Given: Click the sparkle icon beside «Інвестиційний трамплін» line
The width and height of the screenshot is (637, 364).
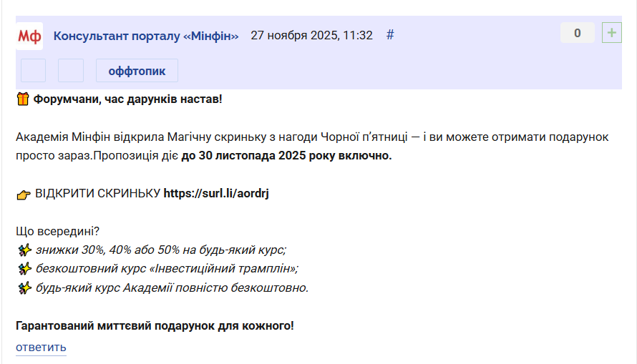Looking at the screenshot, I should 24,269.
